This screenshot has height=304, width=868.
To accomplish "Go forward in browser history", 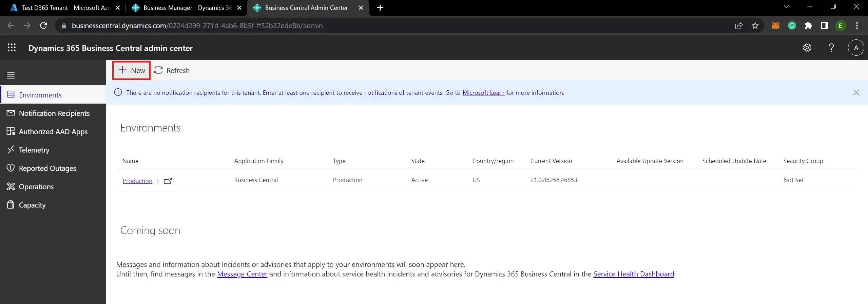I will 27,25.
